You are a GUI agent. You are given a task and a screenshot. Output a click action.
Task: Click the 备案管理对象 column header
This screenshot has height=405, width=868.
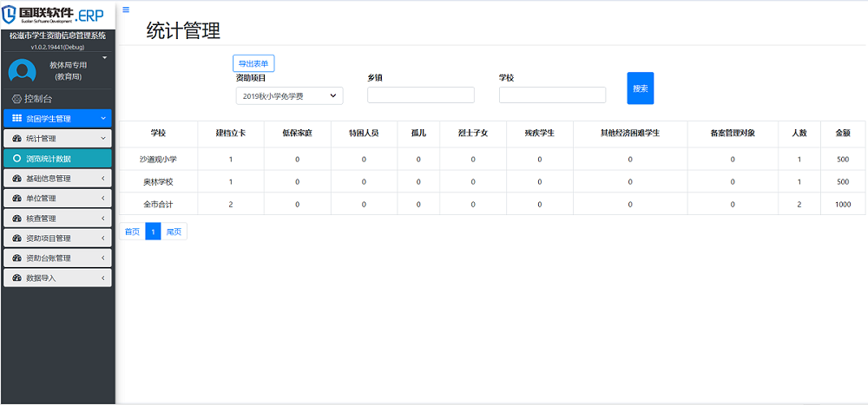[x=733, y=134]
